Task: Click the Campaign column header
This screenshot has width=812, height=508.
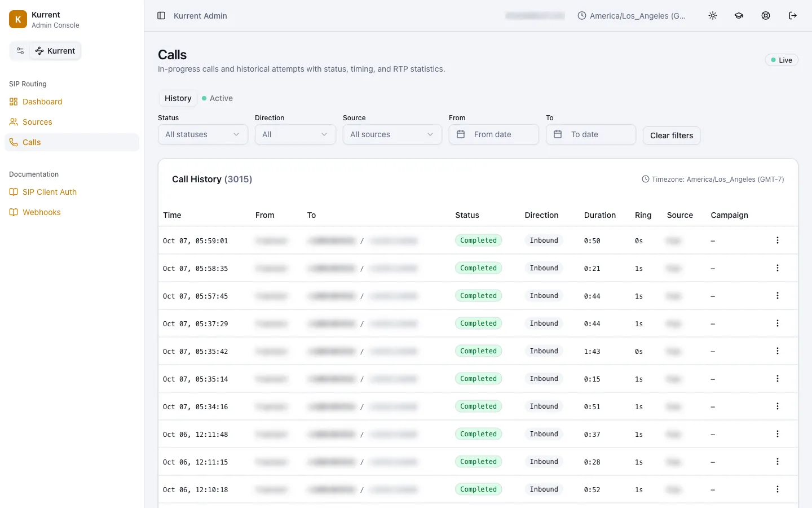Action: [x=729, y=215]
